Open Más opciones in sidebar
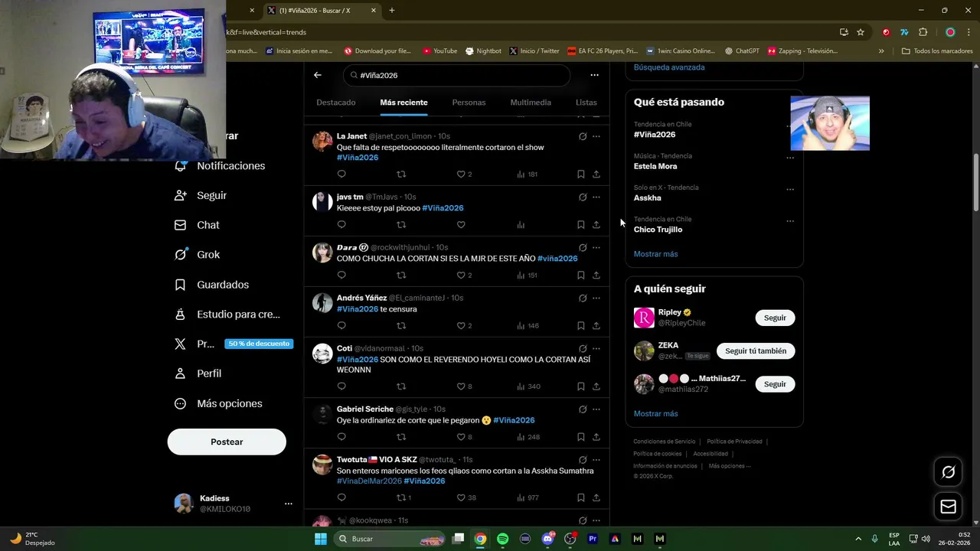 point(218,403)
